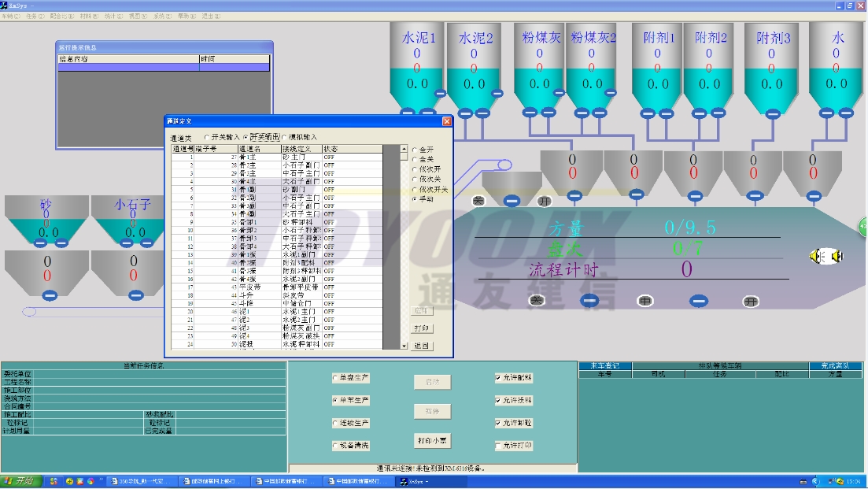Click the system tray clock
The width and height of the screenshot is (868, 489).
(853, 481)
